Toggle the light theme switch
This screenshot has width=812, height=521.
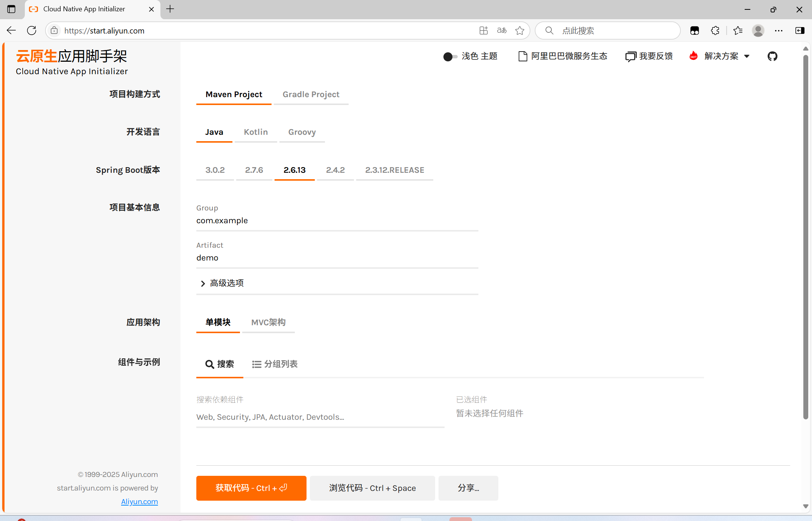pyautogui.click(x=450, y=56)
